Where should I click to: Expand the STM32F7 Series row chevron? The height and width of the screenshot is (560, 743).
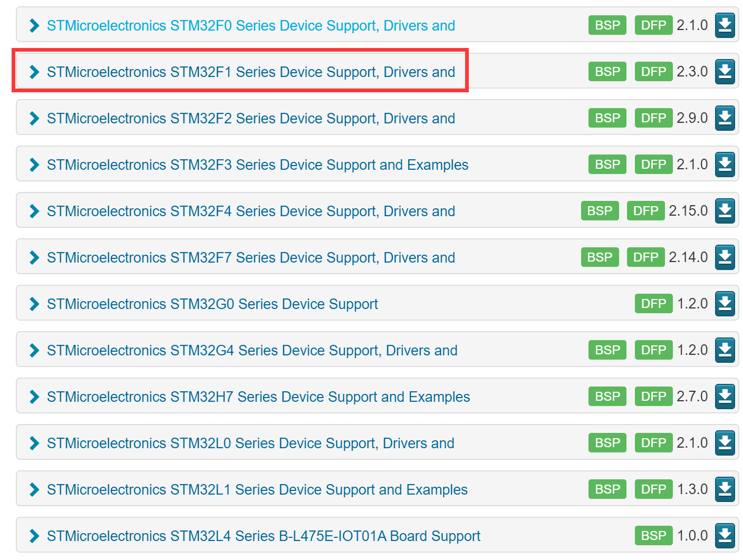[x=34, y=257]
